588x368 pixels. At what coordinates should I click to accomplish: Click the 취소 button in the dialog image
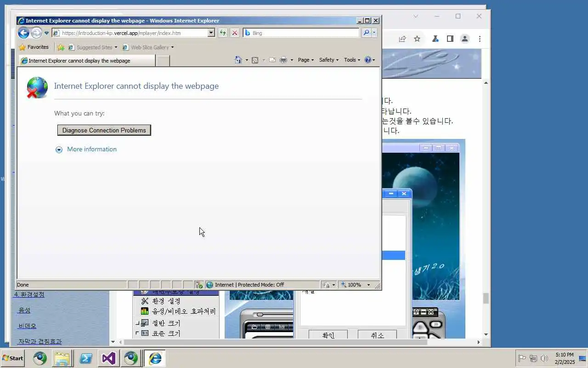click(377, 335)
